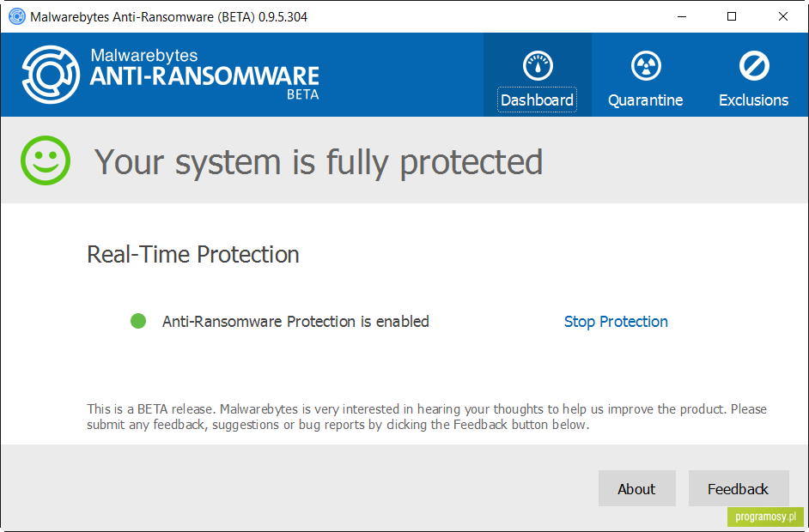Click the Quarantine radiation symbol icon

click(x=646, y=66)
